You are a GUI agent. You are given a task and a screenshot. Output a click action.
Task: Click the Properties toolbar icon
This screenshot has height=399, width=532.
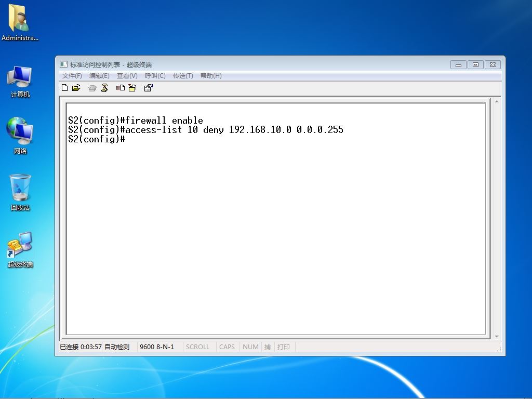pos(148,88)
